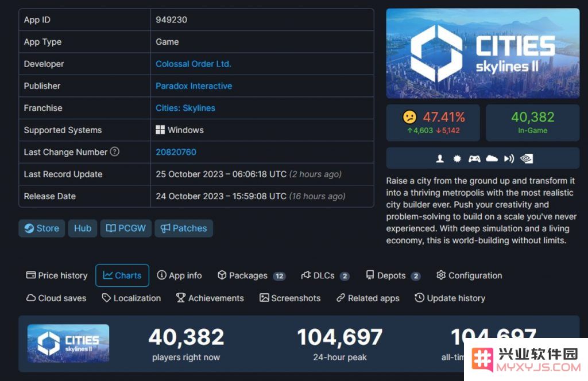
Task: Click the "App ID" row label
Action: click(37, 20)
